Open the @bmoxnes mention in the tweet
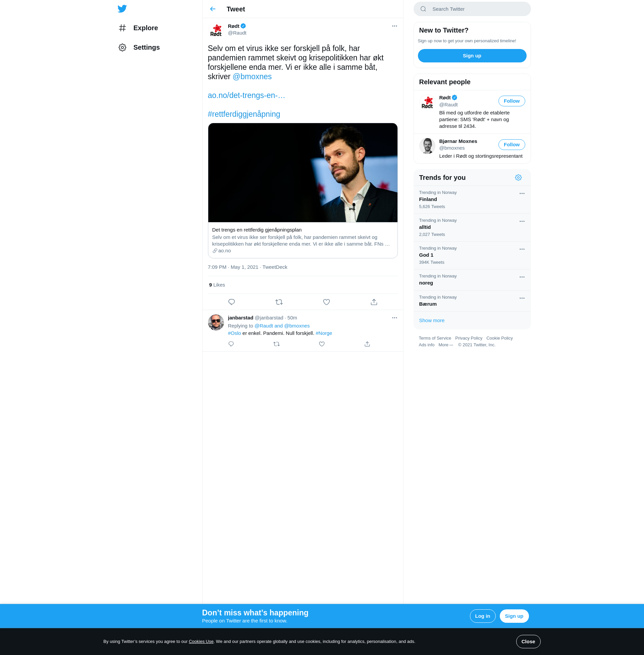This screenshot has width=644, height=655. (x=252, y=77)
